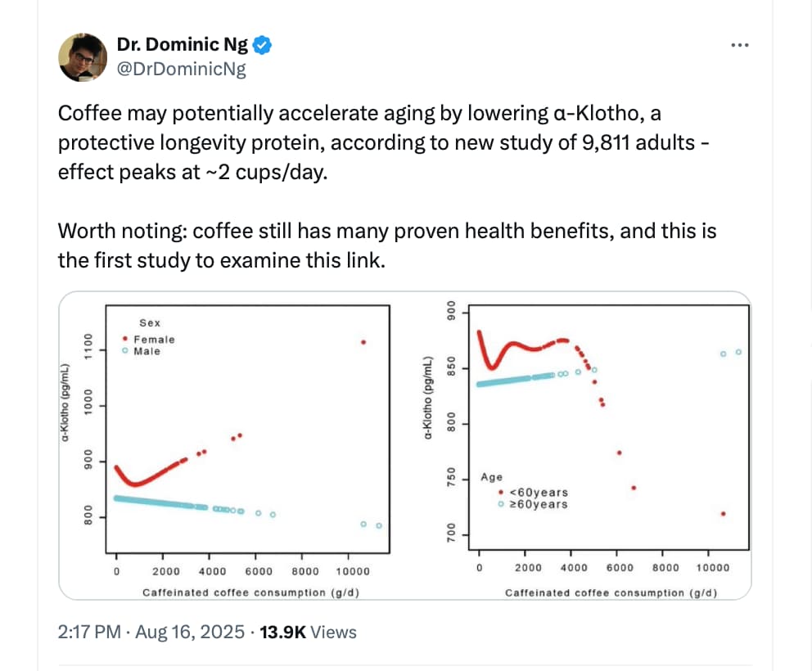
Task: Click the blue verified checkmark badge
Action: pyautogui.click(x=261, y=46)
